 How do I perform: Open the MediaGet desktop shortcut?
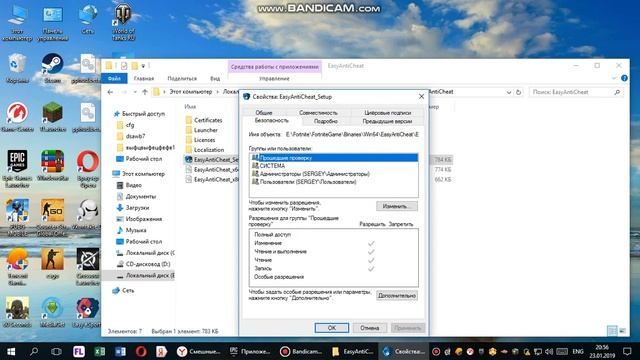click(52, 313)
